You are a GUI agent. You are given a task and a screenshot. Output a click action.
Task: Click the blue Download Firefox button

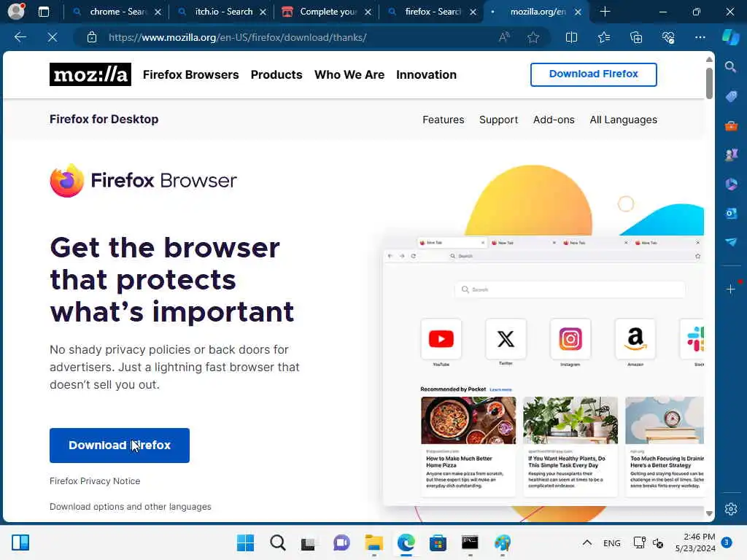tap(120, 446)
